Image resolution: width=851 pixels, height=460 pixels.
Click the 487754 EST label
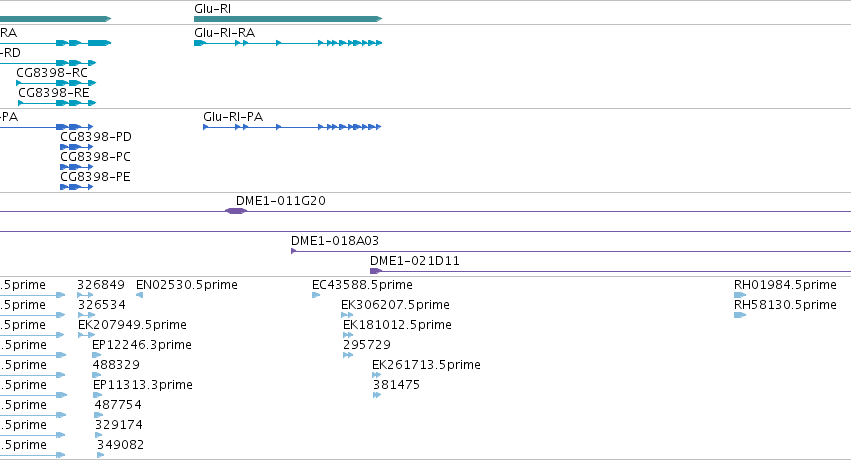(x=118, y=405)
